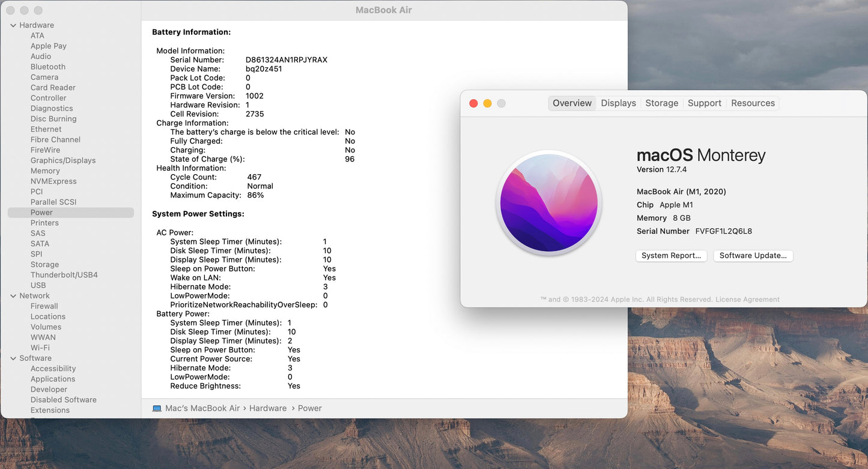Open the Support tab
This screenshot has height=469, width=868.
(x=705, y=103)
